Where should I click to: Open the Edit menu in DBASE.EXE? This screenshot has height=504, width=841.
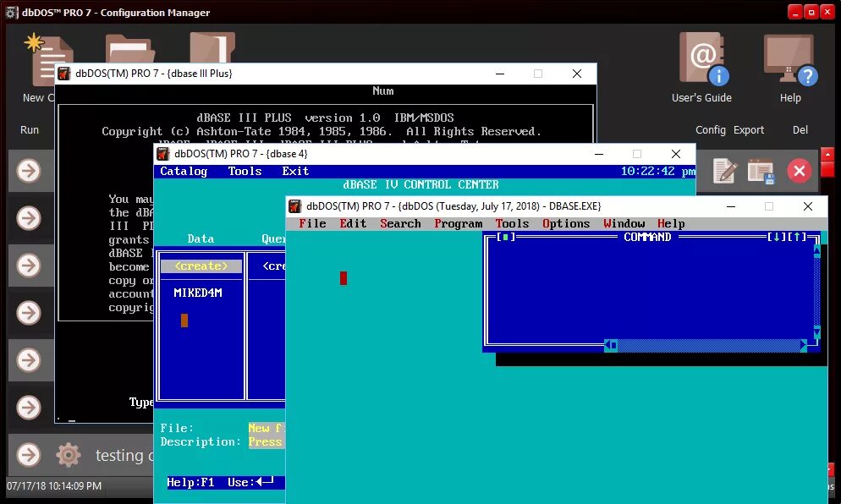[x=353, y=223]
